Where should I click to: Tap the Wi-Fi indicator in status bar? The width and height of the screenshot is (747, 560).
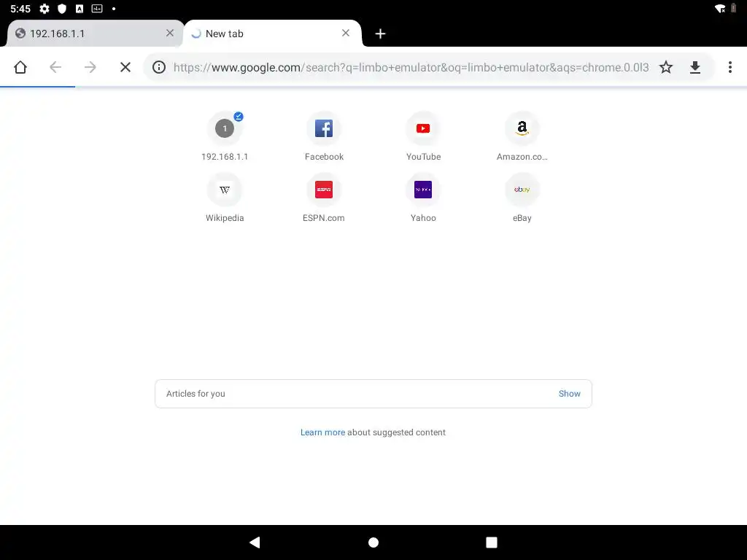720,9
